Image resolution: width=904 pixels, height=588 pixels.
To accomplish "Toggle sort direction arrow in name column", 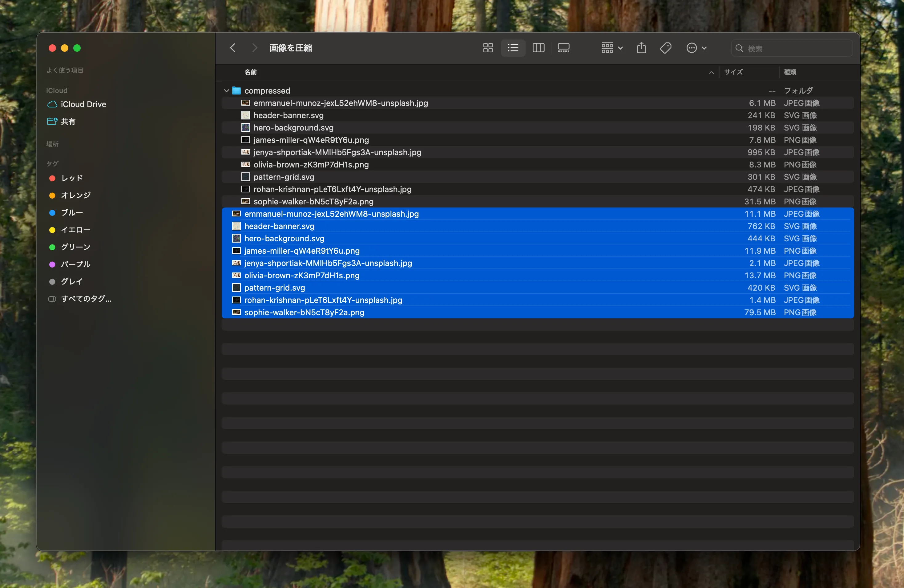I will click(712, 73).
